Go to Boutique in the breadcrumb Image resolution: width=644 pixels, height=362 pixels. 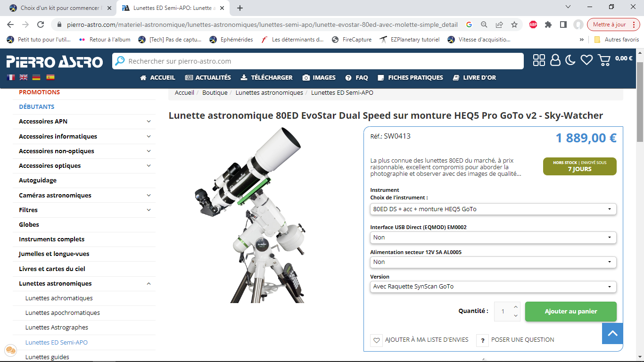pos(215,93)
